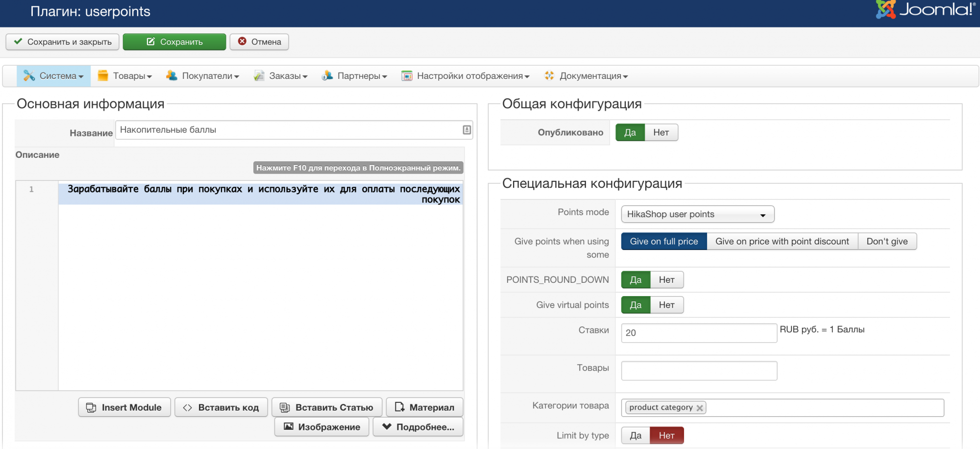
Task: Open the Настройки отображения menu
Action: click(x=465, y=76)
